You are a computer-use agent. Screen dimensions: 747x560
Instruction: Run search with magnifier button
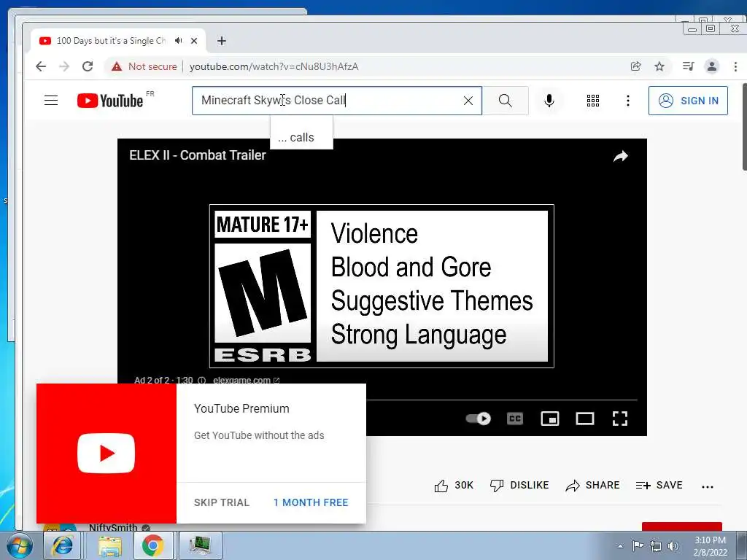pyautogui.click(x=506, y=101)
